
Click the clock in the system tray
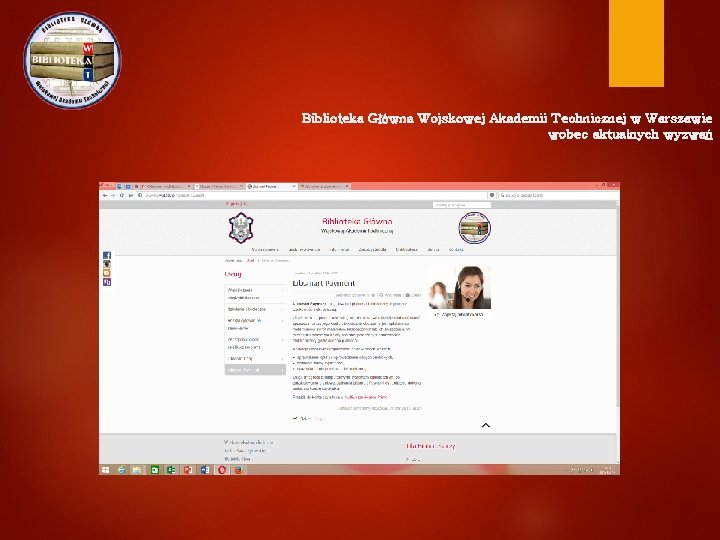608,470
